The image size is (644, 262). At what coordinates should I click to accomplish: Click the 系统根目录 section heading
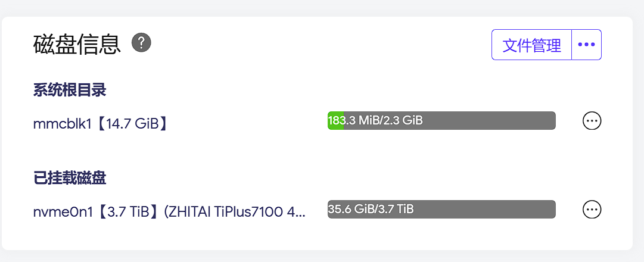tap(70, 91)
